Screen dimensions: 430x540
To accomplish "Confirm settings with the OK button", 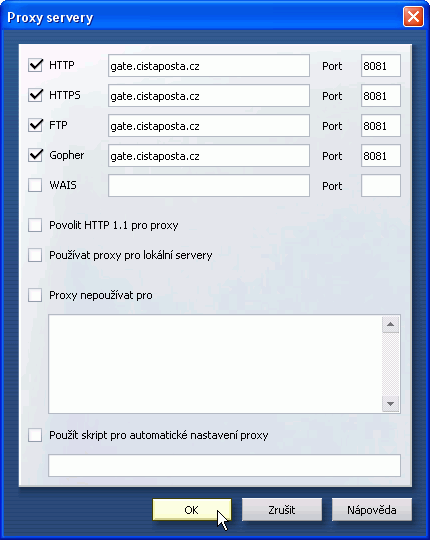I will tap(192, 510).
